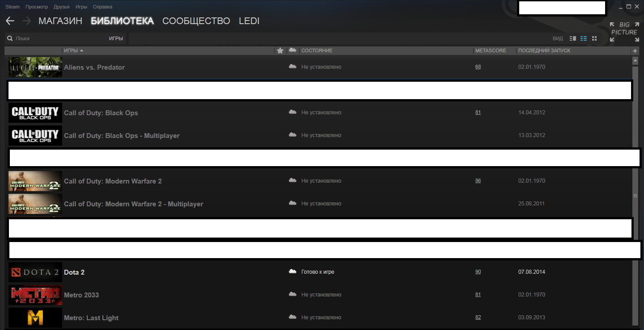Open Metascore 81 link for Black Ops
The width and height of the screenshot is (644, 330).
pyautogui.click(x=478, y=113)
